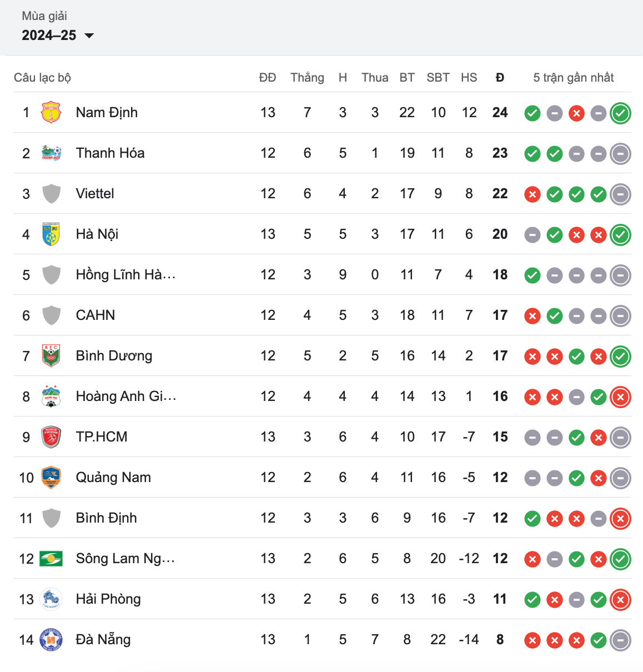Click Thanh Hóa's latest draw indicator
Viewport: 643px width, 672px height.
[x=620, y=154]
